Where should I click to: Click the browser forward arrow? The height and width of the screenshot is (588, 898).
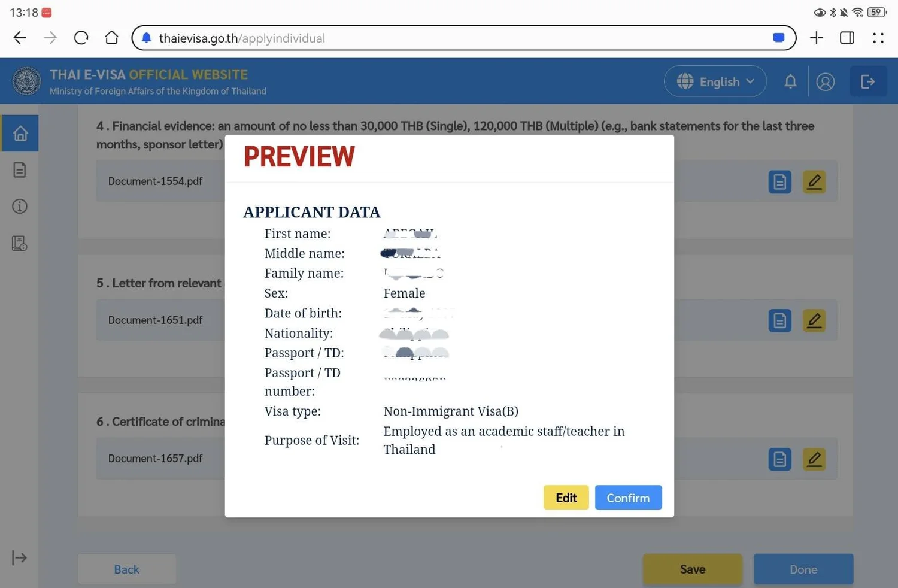coord(50,38)
